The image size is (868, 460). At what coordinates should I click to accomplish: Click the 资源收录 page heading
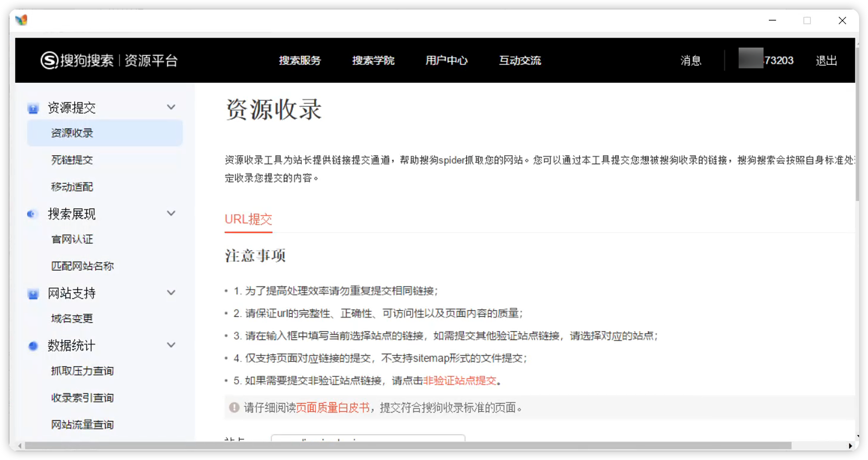(x=273, y=110)
